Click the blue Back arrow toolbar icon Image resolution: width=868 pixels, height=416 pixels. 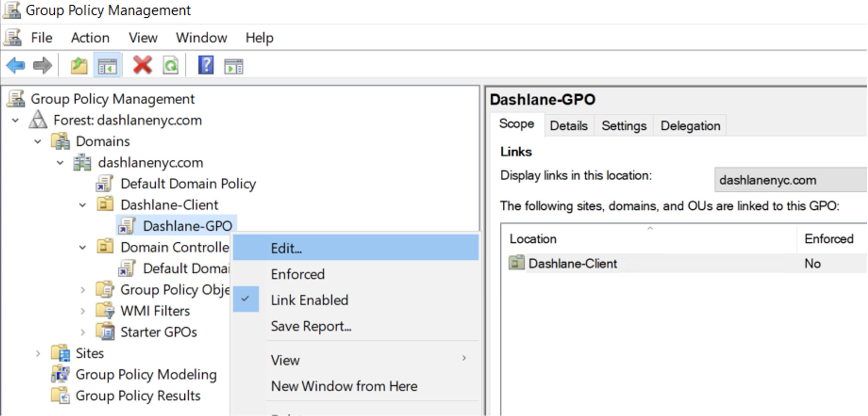[16, 66]
